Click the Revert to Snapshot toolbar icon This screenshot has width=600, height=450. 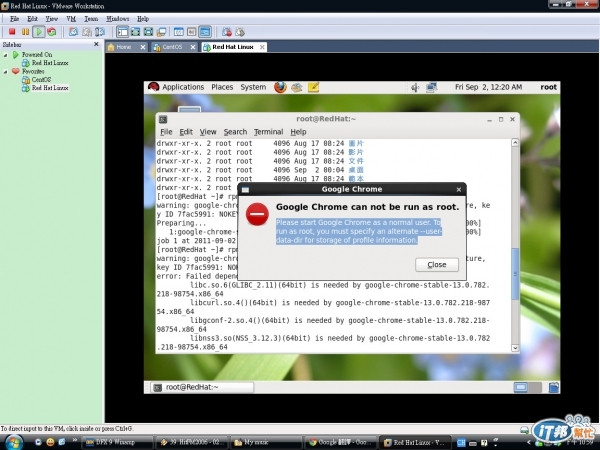coord(87,32)
